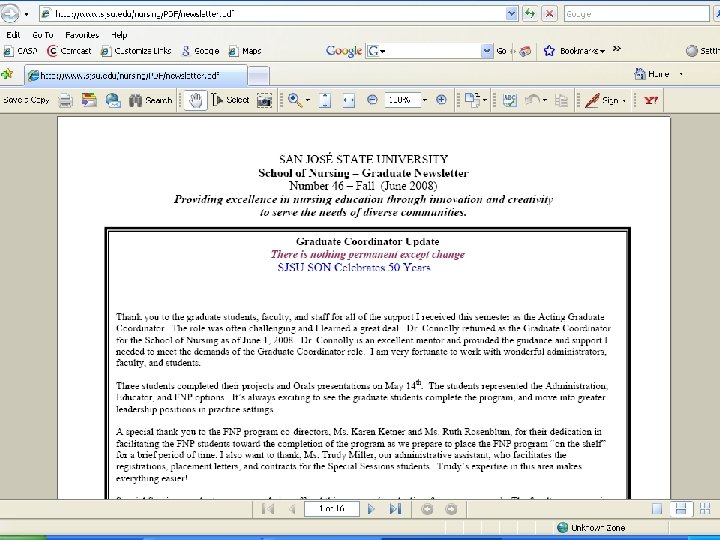Open the Search binoculars tool
The width and height of the screenshot is (720, 540).
tap(150, 100)
